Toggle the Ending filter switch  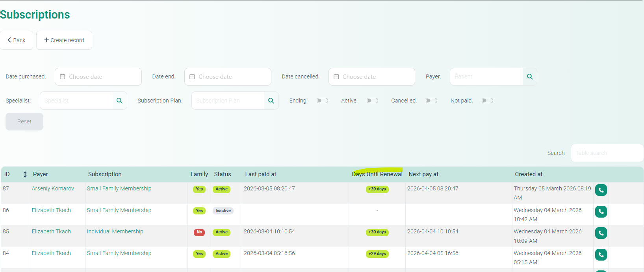[322, 101]
